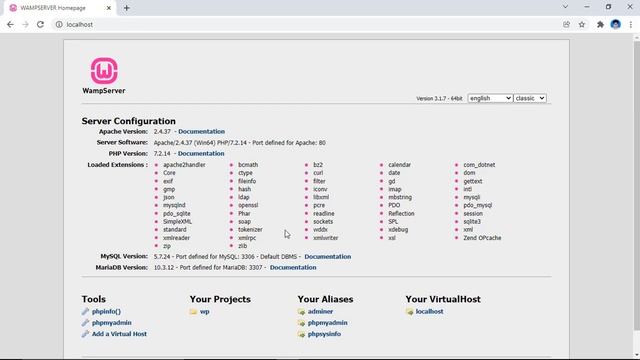Screen dimensions: 640x360
Task: Click the folder icon beside adminer alias
Action: click(302, 312)
